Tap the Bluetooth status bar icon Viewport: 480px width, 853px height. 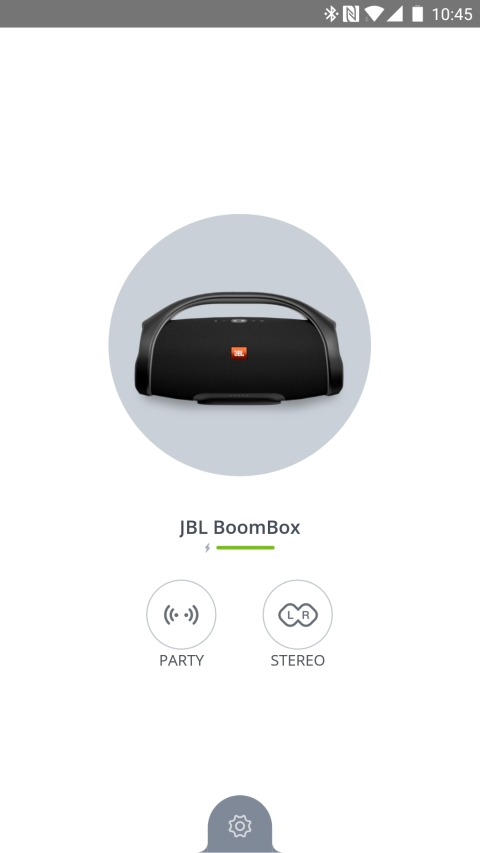331,14
